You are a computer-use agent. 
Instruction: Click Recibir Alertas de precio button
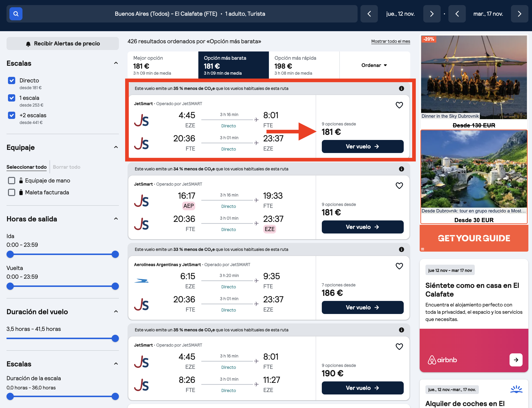(63, 44)
